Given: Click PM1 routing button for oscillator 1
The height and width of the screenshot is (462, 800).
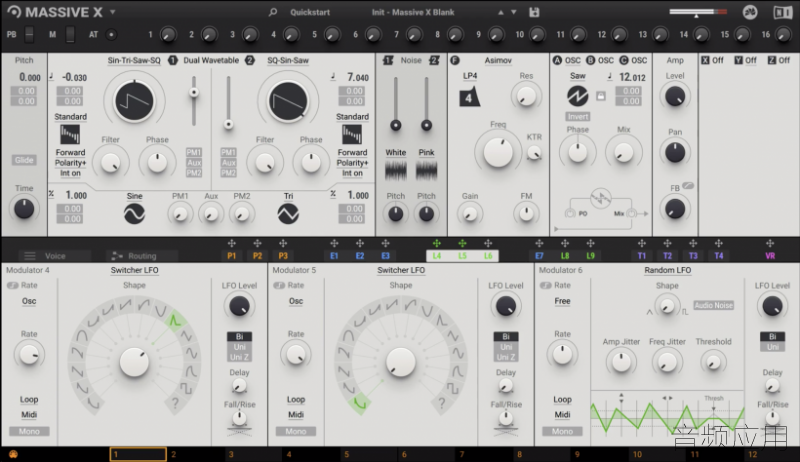Looking at the screenshot, I should [x=193, y=152].
